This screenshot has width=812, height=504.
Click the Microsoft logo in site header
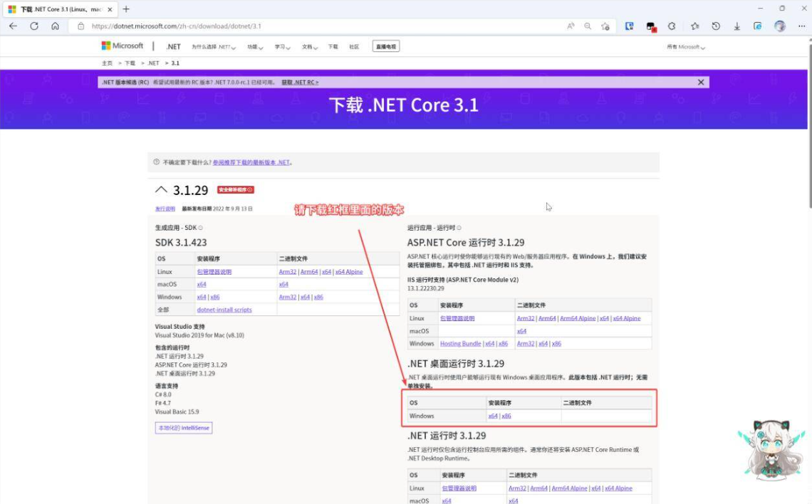coord(123,46)
